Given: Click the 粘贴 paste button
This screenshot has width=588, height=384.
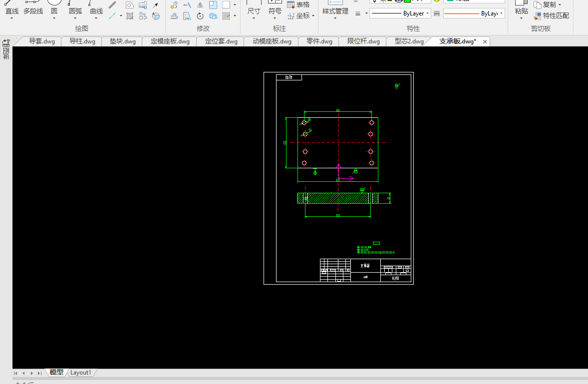Looking at the screenshot, I should click(521, 10).
